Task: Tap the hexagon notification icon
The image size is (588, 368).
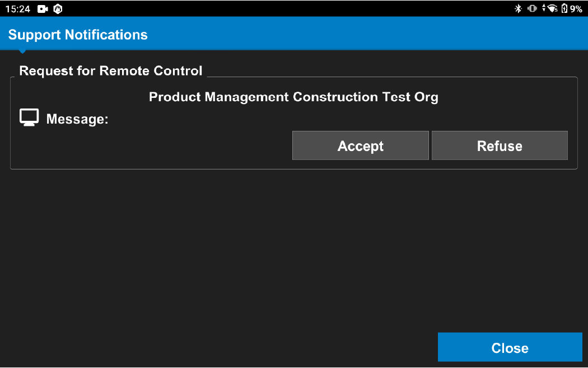Action: click(x=58, y=8)
